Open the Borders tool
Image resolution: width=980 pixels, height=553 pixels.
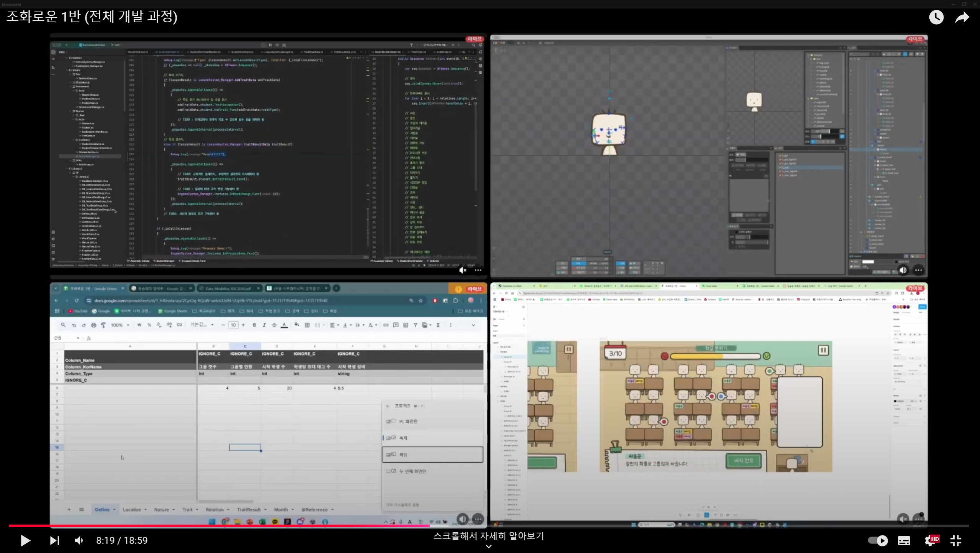pyautogui.click(x=307, y=325)
